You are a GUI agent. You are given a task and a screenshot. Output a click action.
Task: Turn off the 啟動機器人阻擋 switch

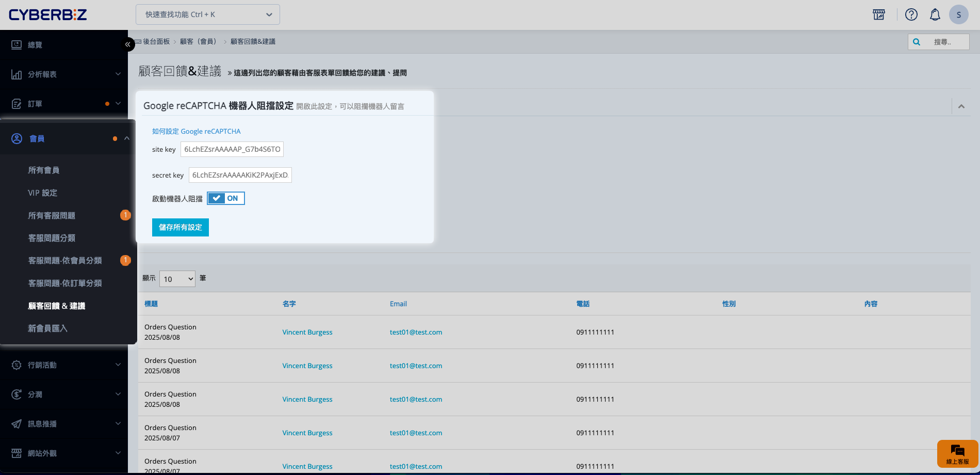coord(225,198)
